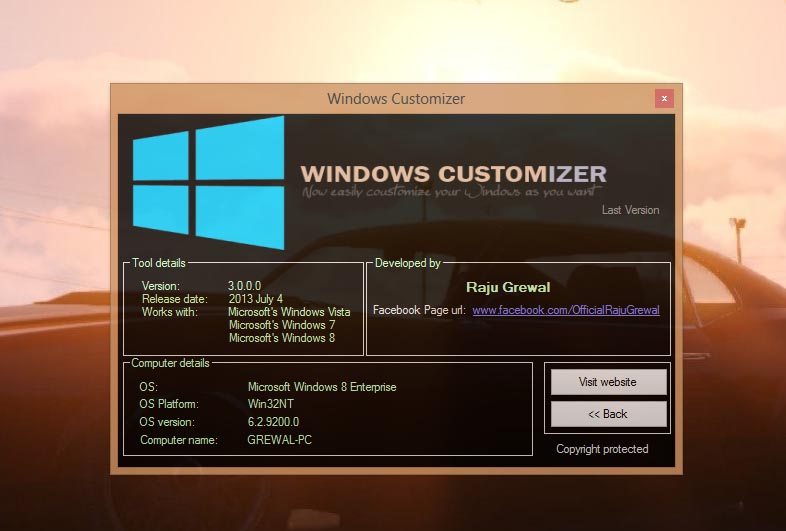Click OS version value 6.2.9200.0
Image resolution: width=786 pixels, height=531 pixels.
click(273, 422)
